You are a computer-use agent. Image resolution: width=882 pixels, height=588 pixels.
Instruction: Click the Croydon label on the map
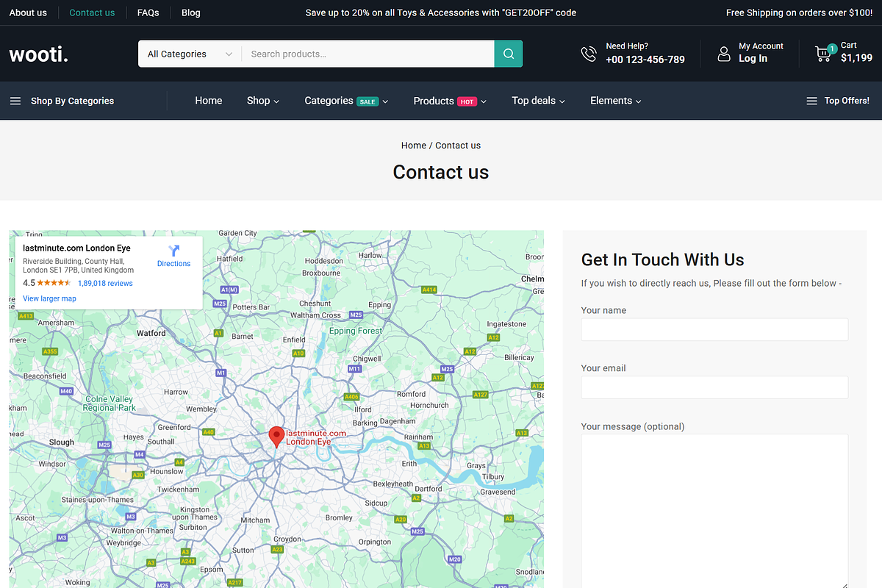(287, 539)
